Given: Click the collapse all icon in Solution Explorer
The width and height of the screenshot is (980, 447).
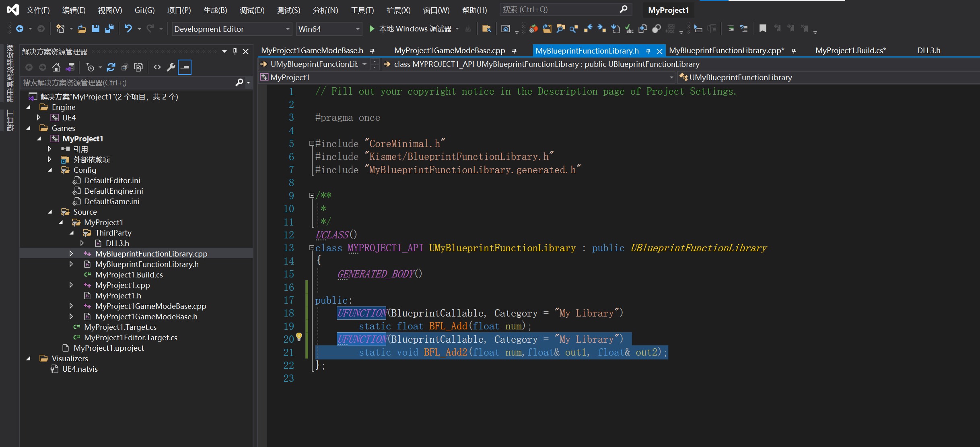Looking at the screenshot, I should pyautogui.click(x=125, y=67).
